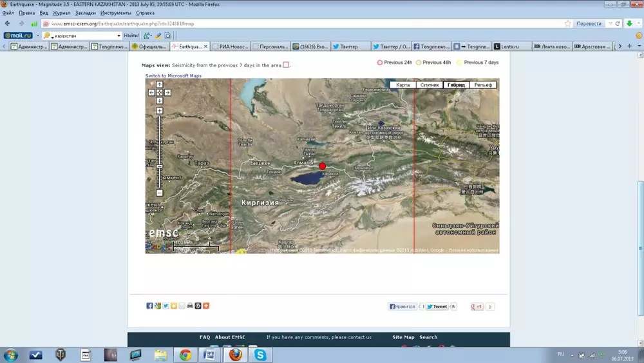Pan the map left with arrow button
644x363 pixels.
click(152, 92)
